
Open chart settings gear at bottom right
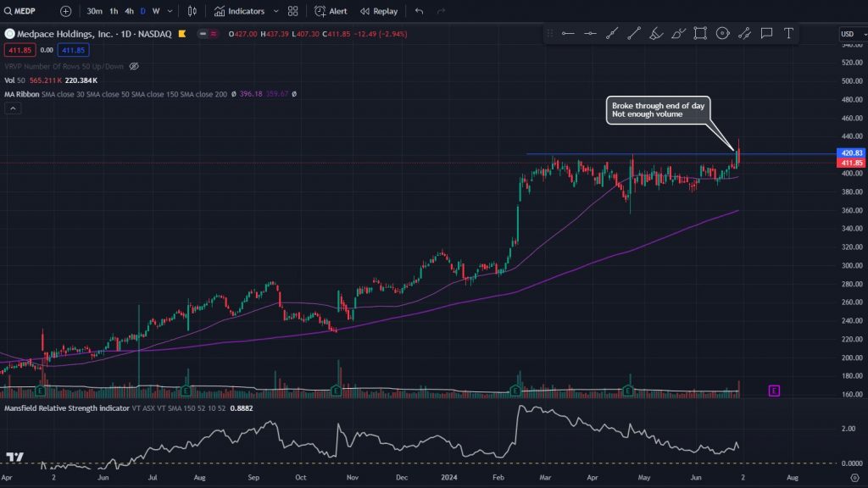[x=854, y=479]
